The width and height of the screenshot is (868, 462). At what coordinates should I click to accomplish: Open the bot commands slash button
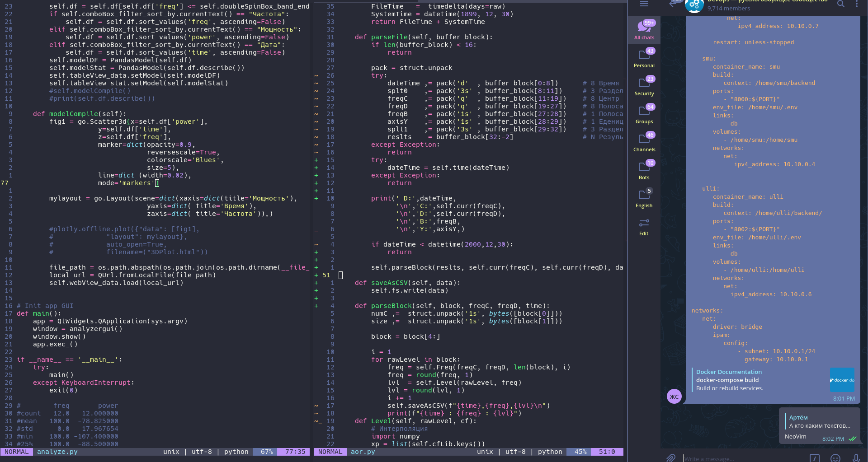click(x=815, y=458)
